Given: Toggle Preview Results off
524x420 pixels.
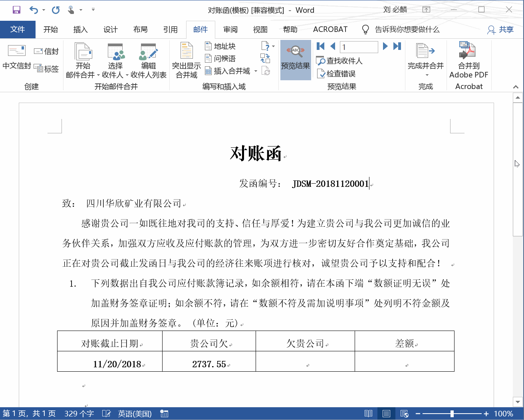Looking at the screenshot, I should point(295,60).
